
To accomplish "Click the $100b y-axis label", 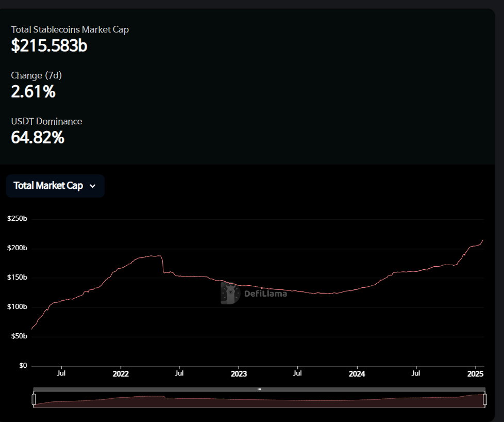I will (17, 307).
